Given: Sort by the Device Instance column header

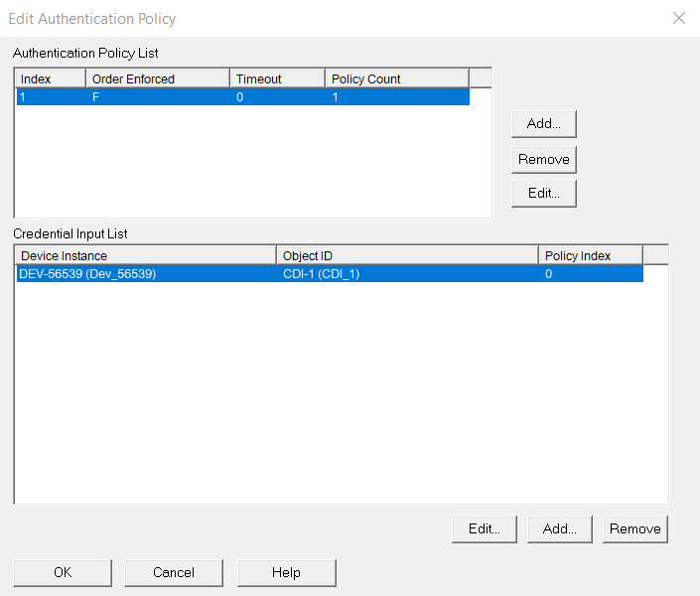Looking at the screenshot, I should (145, 255).
